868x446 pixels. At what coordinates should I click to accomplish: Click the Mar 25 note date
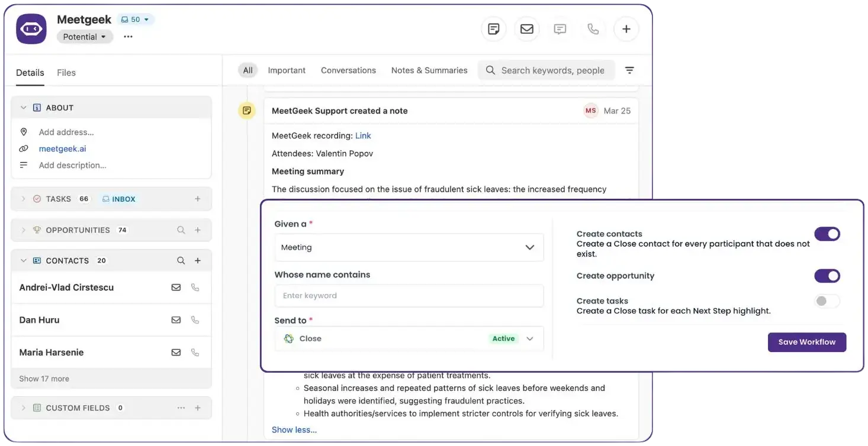pyautogui.click(x=617, y=111)
